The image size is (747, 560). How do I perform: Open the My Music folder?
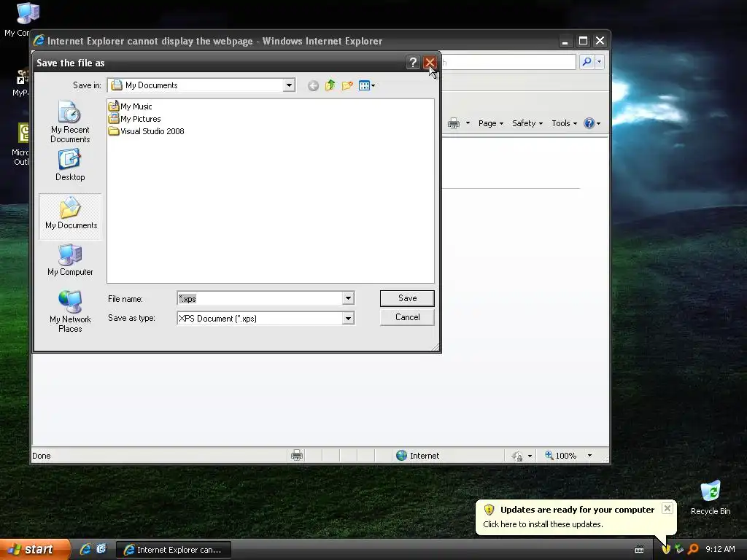(130, 106)
